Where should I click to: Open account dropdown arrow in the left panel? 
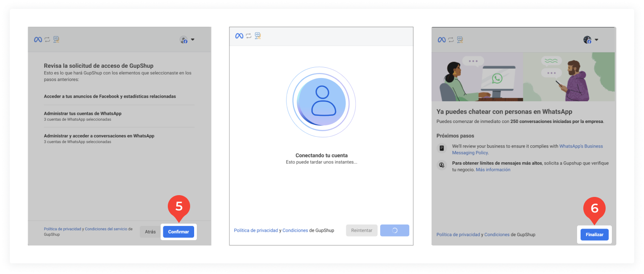click(x=193, y=40)
